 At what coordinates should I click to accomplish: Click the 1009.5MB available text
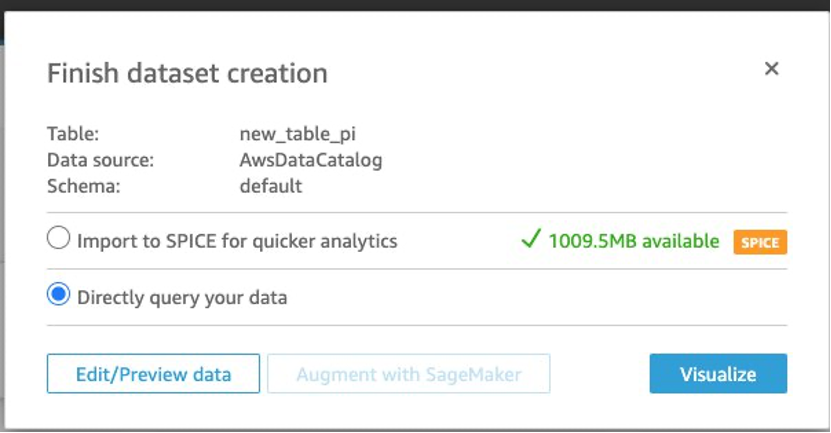pos(633,241)
